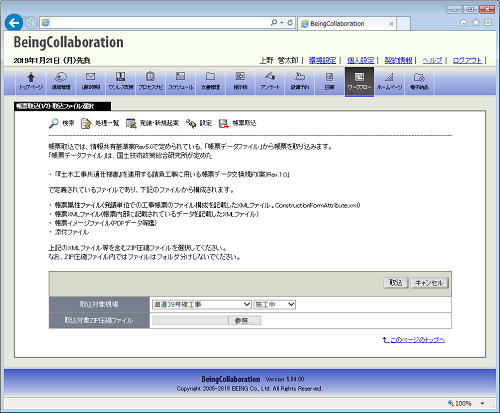
Task: Open a new blank browser tab
Action: click(403, 24)
